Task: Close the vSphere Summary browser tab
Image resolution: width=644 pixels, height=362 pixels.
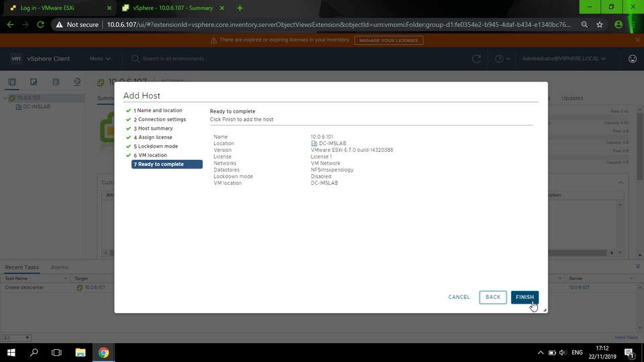Action: (222, 8)
